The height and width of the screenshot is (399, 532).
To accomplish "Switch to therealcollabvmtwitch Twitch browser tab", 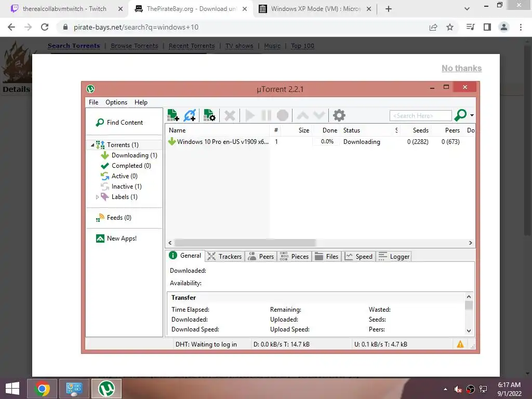I will [64, 9].
